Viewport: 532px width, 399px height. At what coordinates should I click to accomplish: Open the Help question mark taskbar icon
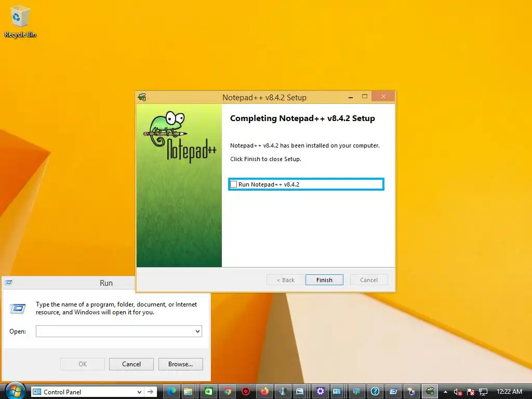tap(375, 392)
